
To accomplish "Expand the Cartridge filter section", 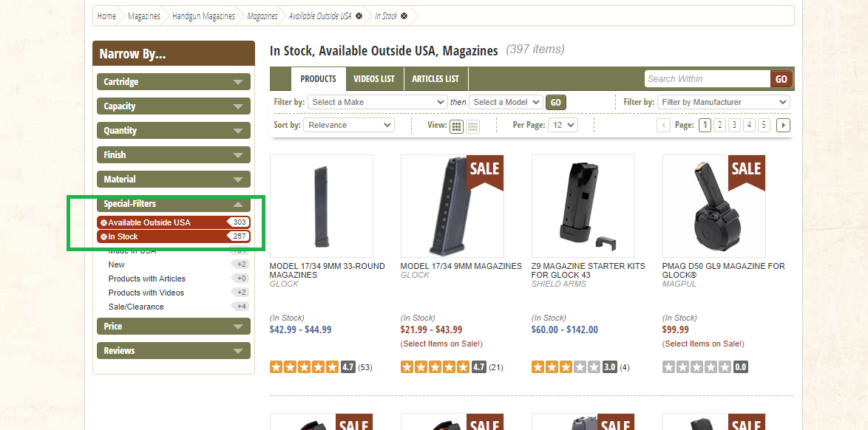I will (x=173, y=82).
